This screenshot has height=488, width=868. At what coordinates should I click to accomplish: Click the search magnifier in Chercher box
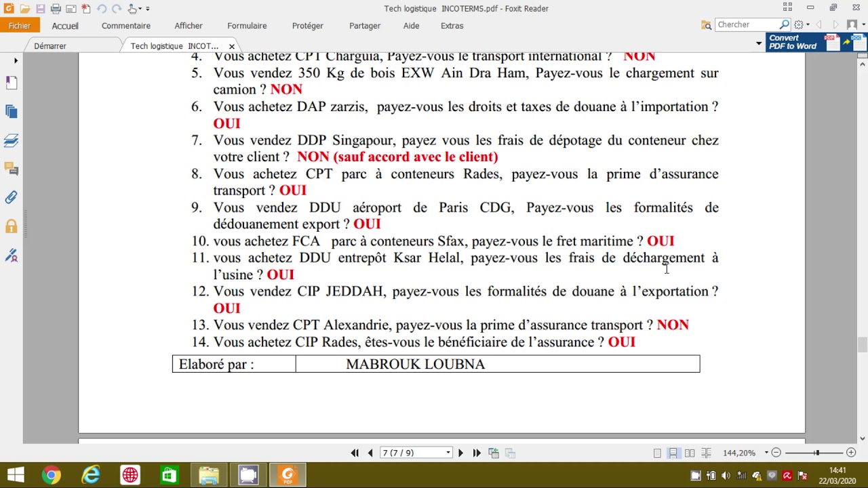coord(784,25)
